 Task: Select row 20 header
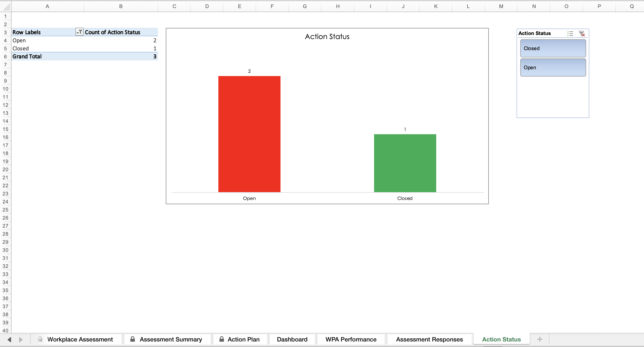click(x=5, y=169)
